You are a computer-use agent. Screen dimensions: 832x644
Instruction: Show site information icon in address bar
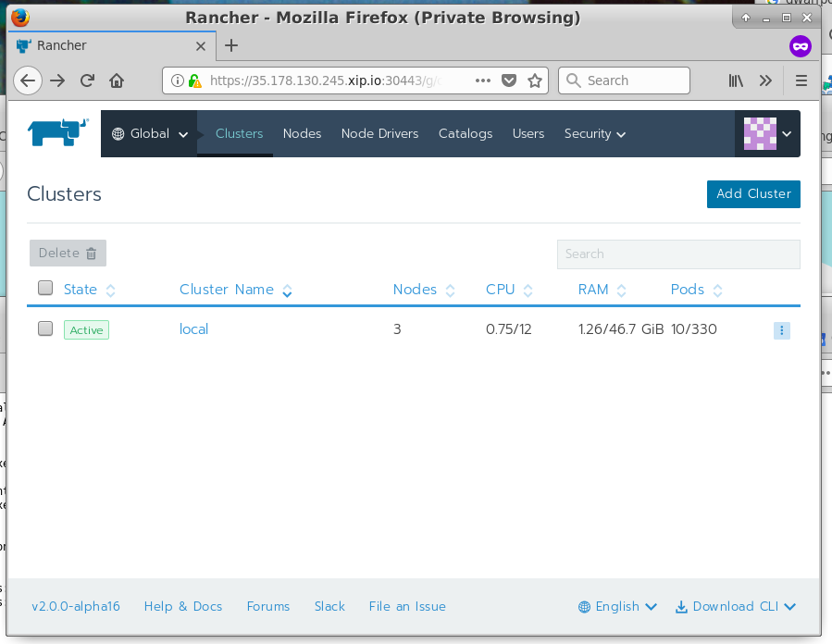click(x=177, y=80)
